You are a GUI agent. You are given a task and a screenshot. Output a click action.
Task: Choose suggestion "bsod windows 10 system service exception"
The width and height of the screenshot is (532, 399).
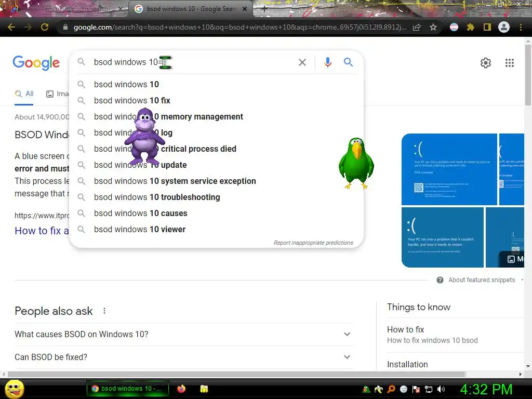pyautogui.click(x=217, y=181)
